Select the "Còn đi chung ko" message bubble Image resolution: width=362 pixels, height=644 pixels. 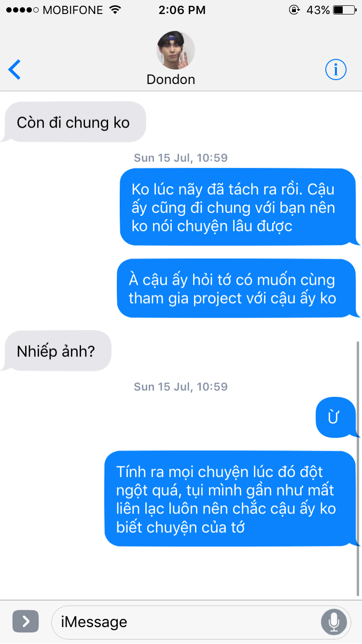[74, 122]
